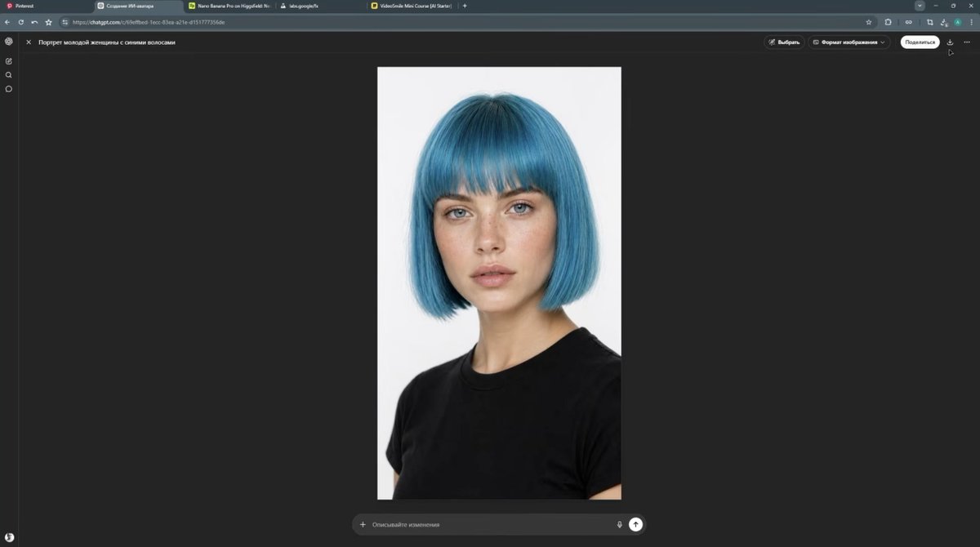The width and height of the screenshot is (980, 547).
Task: Open the browser tab search dropdown
Action: point(920,6)
